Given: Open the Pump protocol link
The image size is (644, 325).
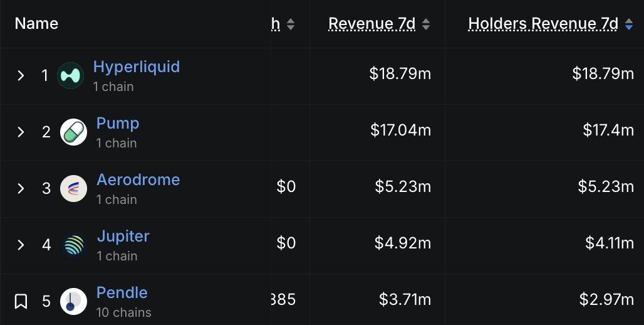Looking at the screenshot, I should pos(118,123).
